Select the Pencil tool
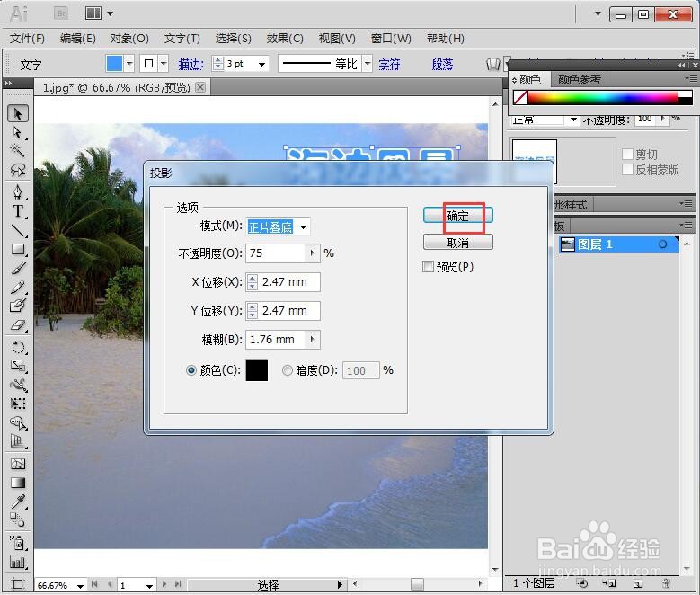Viewport: 700px width, 595px height. coord(18,288)
